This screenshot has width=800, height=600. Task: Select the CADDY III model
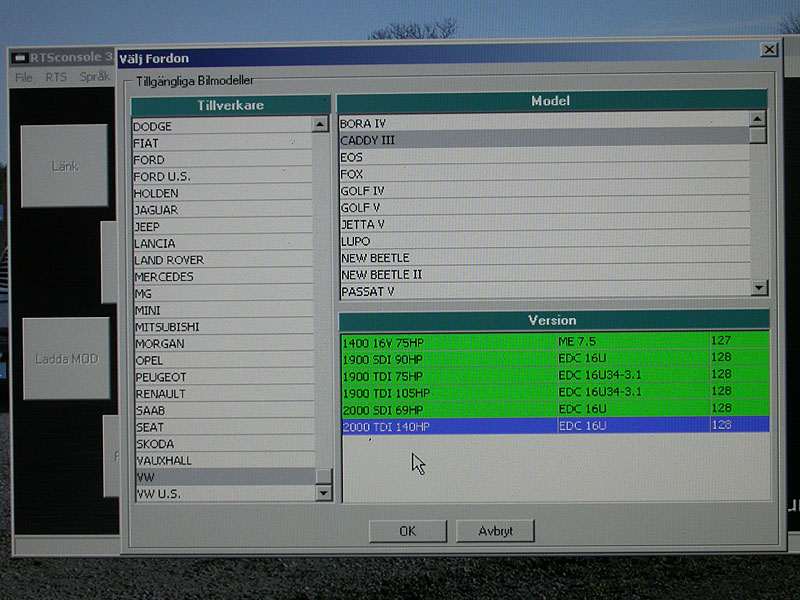(x=544, y=140)
